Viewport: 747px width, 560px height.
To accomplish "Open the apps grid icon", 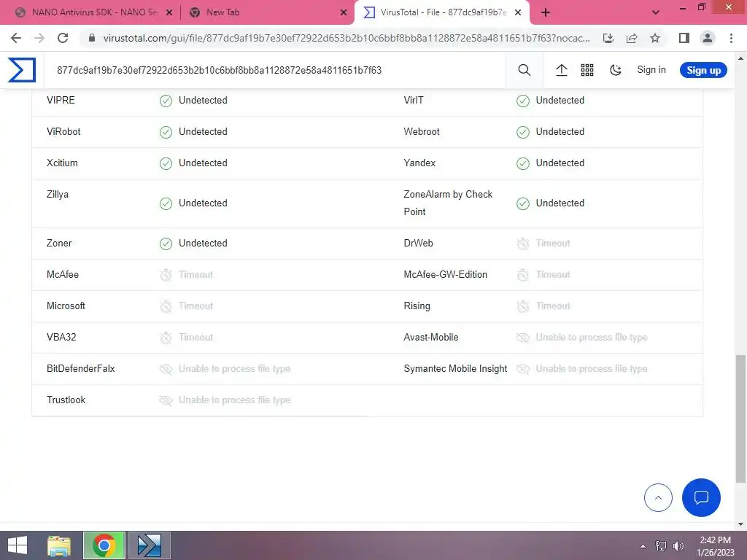I will [587, 70].
